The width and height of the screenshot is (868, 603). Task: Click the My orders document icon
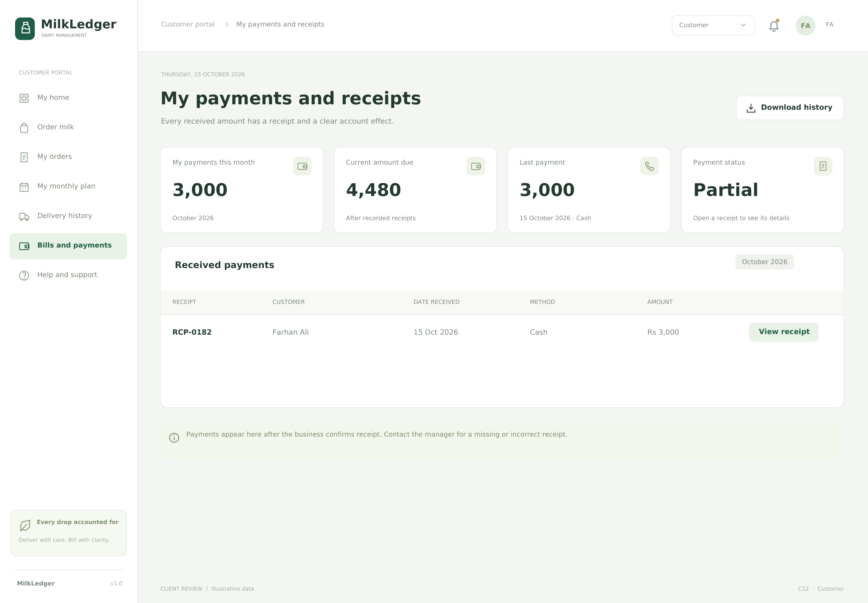click(24, 157)
